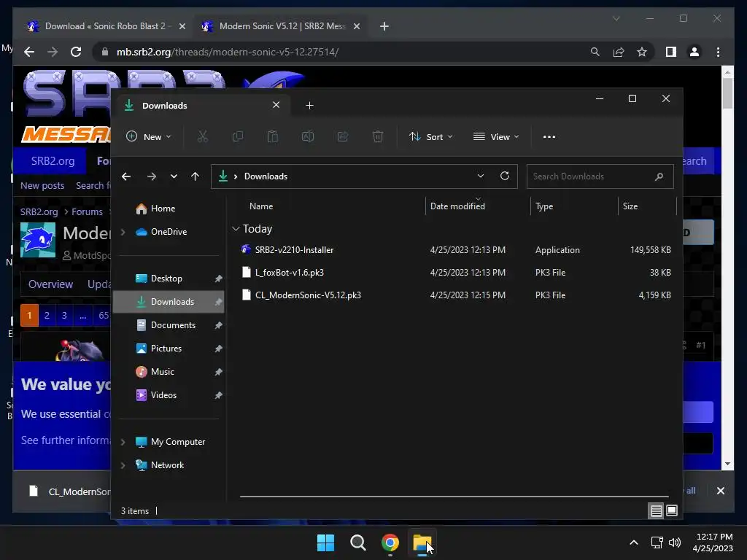Image resolution: width=747 pixels, height=560 pixels.
Task: Add a new File Explorer tab
Action: click(309, 105)
